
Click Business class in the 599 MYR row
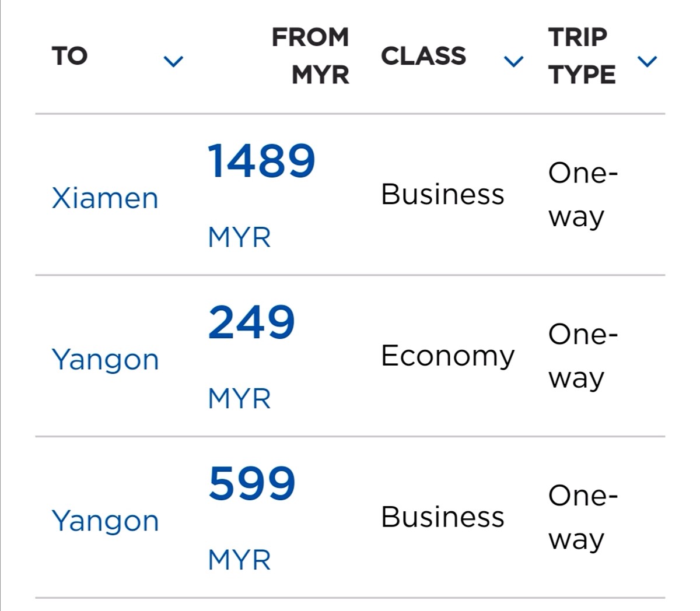[x=443, y=517]
